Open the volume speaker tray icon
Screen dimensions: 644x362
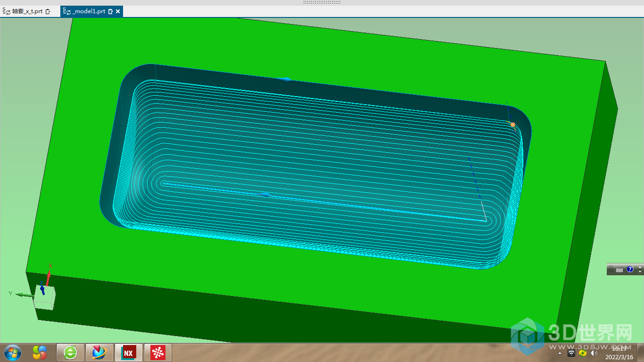(x=594, y=353)
